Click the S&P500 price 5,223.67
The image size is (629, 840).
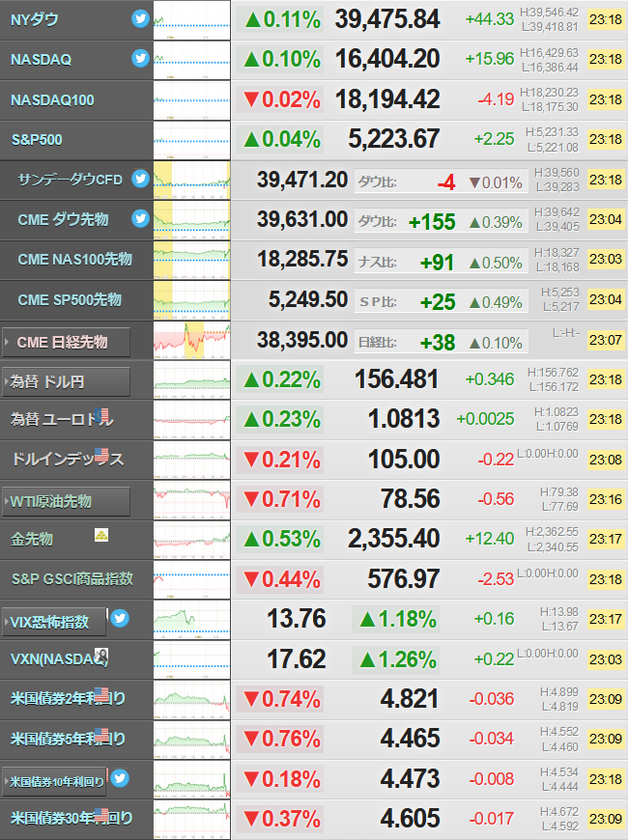pos(394,139)
